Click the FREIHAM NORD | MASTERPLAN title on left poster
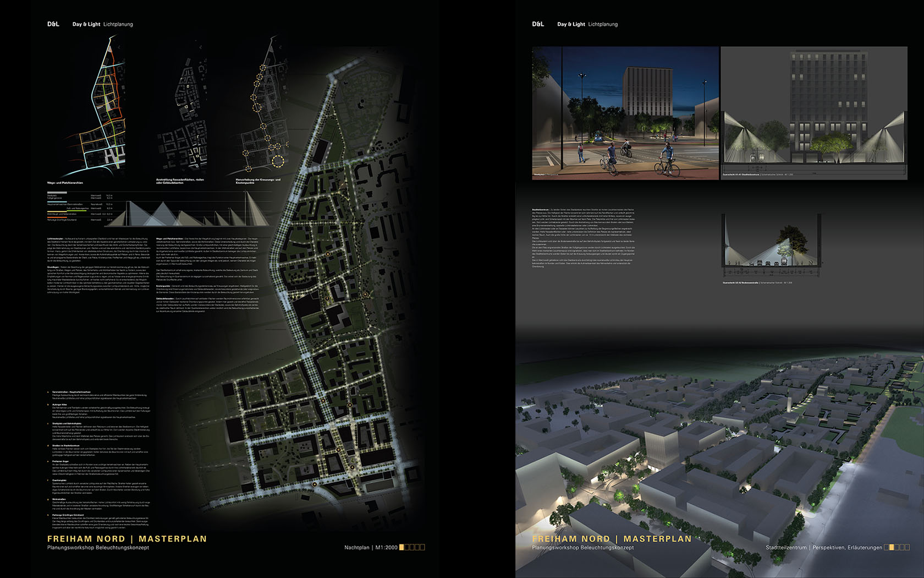This screenshot has height=578, width=924. 127,539
